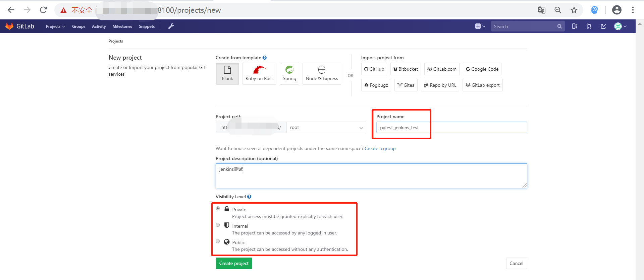Open merge requests icon in navbar
This screenshot has height=280, width=644.
point(589,26)
